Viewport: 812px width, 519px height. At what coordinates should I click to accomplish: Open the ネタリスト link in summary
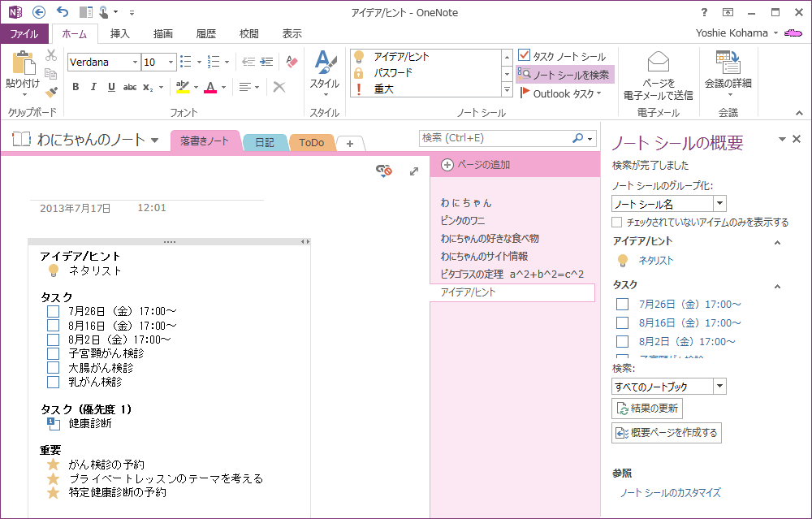(x=656, y=261)
